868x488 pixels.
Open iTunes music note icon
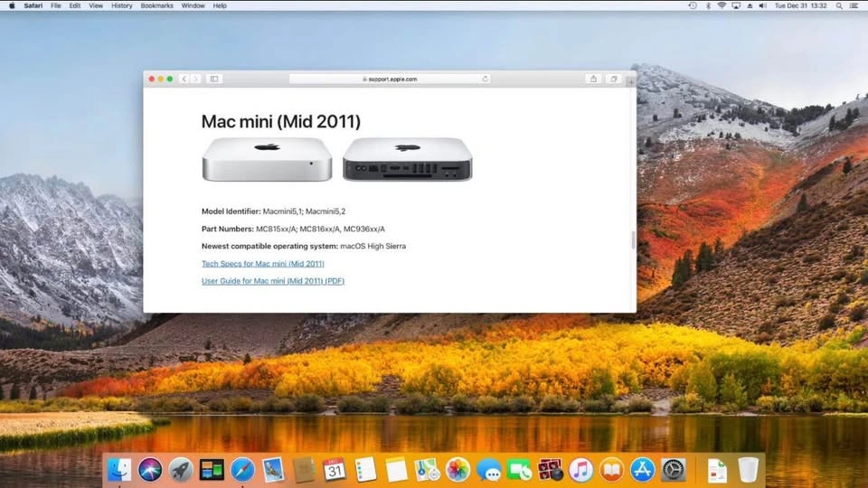[580, 470]
